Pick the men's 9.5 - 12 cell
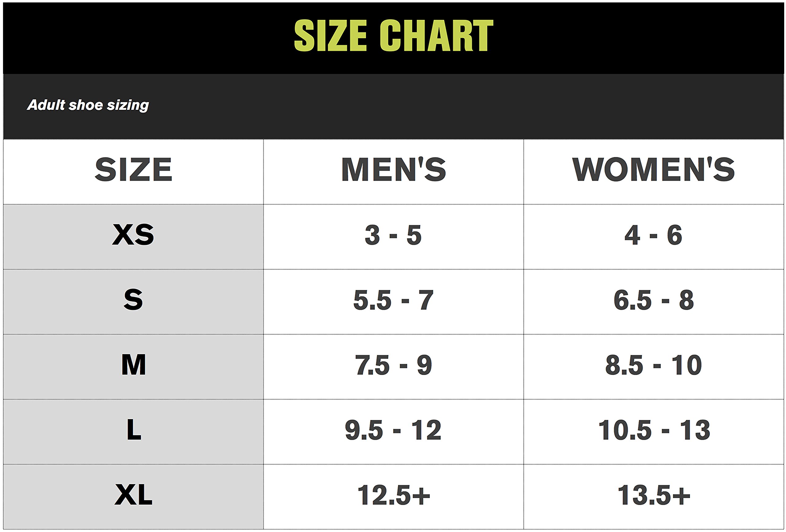This screenshot has width=786, height=532. [x=393, y=430]
